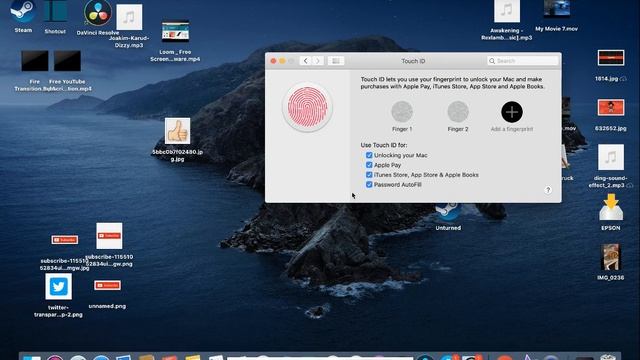This screenshot has height=360, width=640.
Task: Select the thumbs up jpg image
Action: point(177,131)
